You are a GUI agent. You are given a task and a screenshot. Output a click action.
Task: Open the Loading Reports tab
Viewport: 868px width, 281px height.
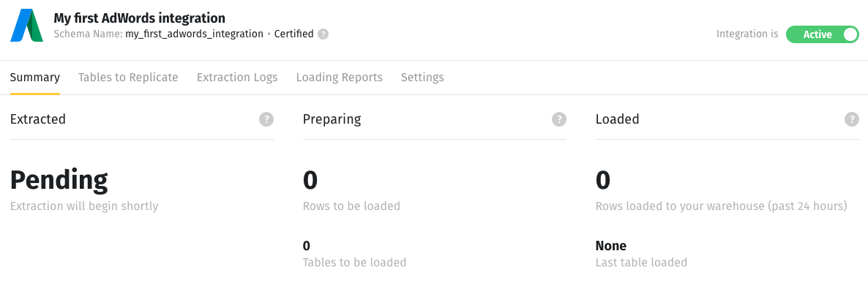pyautogui.click(x=340, y=78)
